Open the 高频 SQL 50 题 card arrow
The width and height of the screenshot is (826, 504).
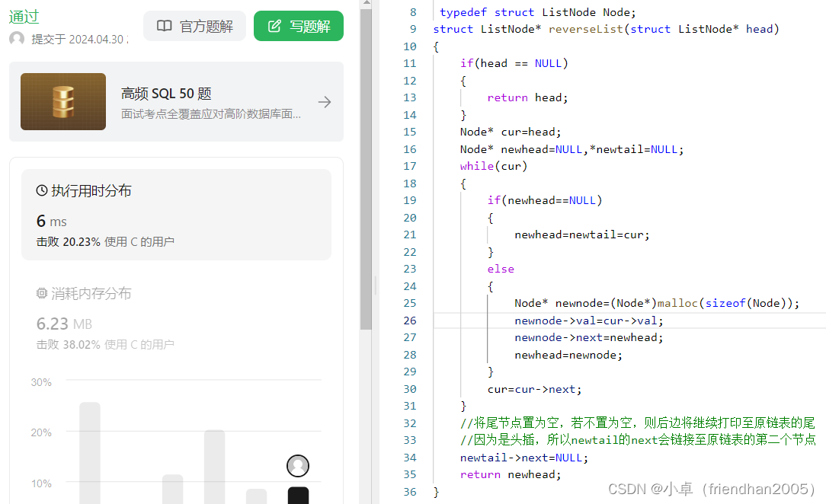pos(325,102)
